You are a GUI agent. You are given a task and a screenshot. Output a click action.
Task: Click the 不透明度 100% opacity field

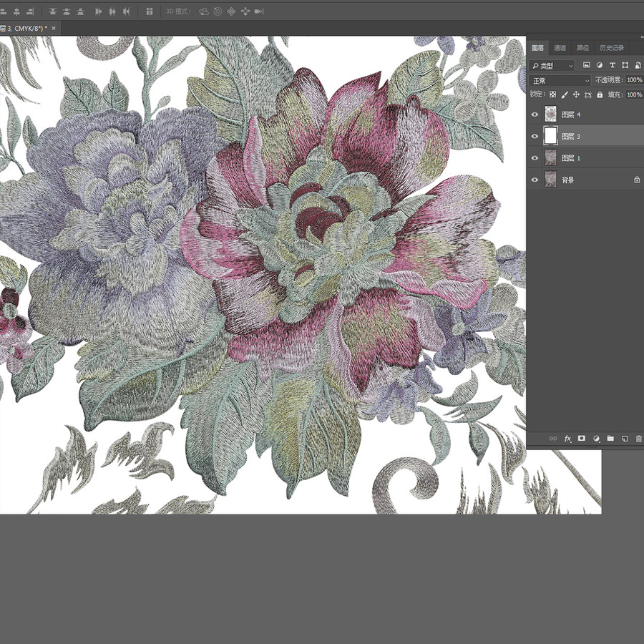[x=635, y=80]
